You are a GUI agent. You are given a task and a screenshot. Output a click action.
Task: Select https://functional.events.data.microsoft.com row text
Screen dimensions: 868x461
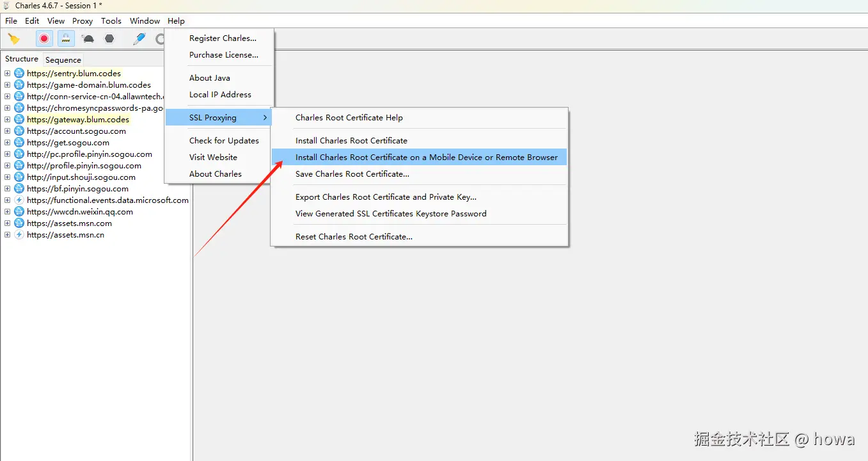(x=107, y=200)
